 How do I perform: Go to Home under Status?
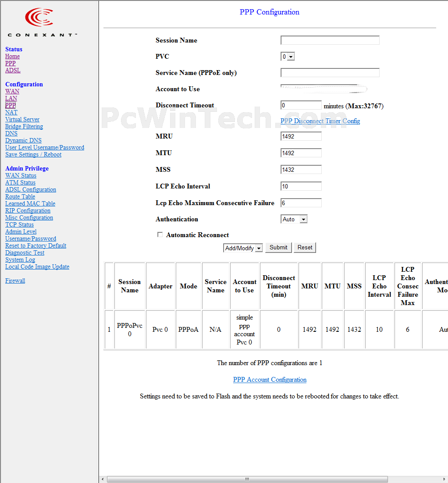(12, 57)
